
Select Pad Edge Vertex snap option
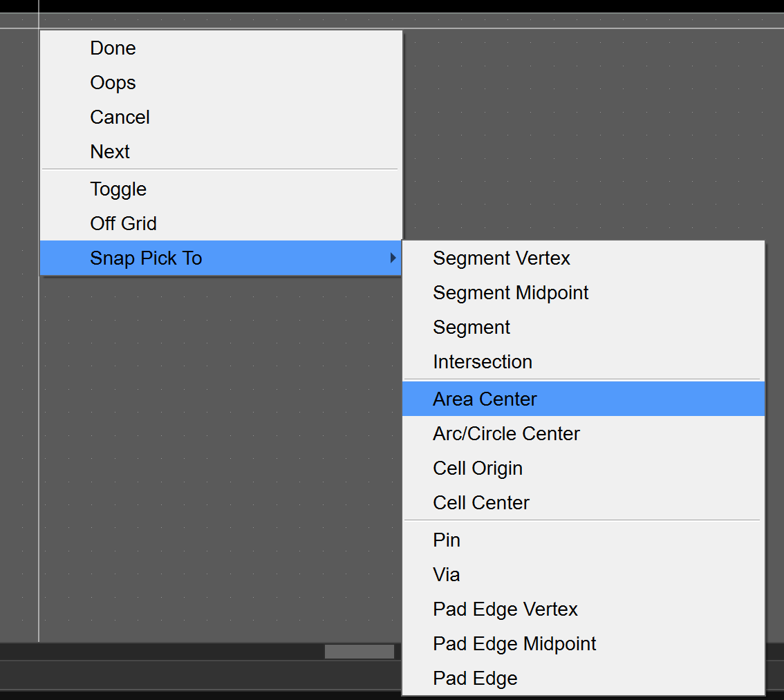(x=505, y=609)
